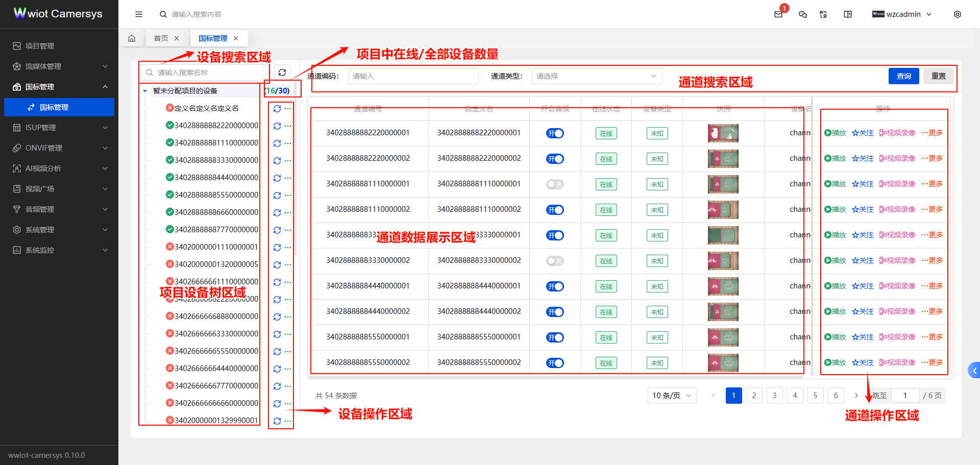Collapse the 暂未分配项目的设备 tree node

(x=144, y=90)
